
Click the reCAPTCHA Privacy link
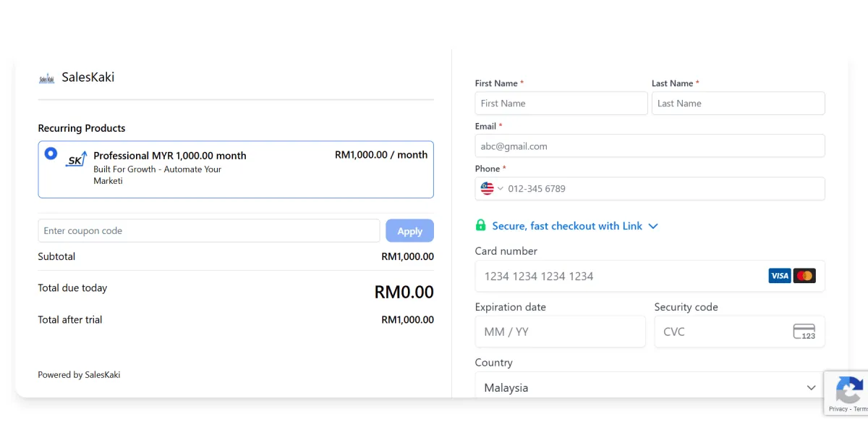[838, 409]
